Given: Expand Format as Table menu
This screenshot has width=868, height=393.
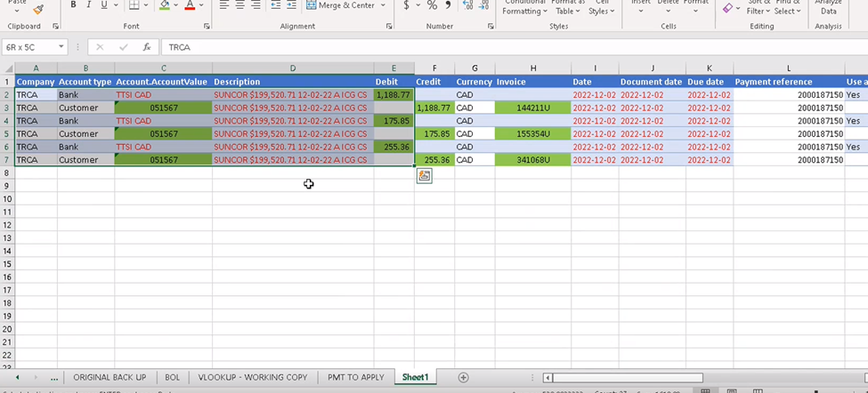Looking at the screenshot, I should [x=568, y=7].
